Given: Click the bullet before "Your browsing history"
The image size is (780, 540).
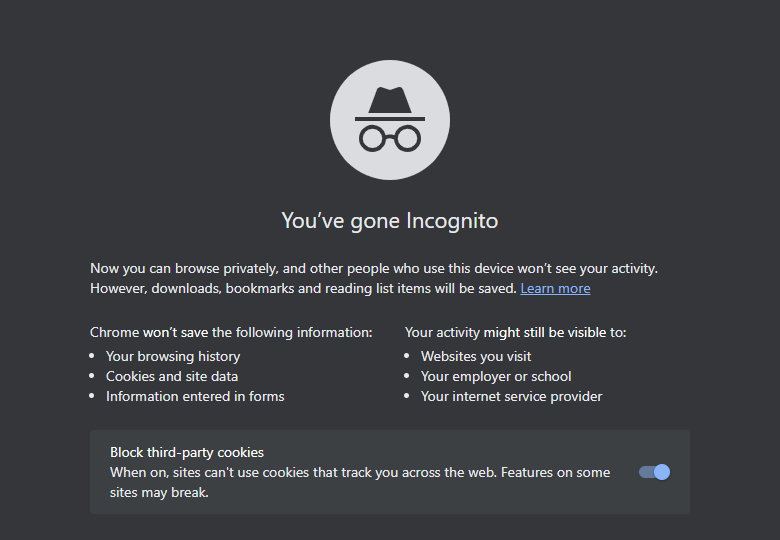Looking at the screenshot, I should [92, 356].
